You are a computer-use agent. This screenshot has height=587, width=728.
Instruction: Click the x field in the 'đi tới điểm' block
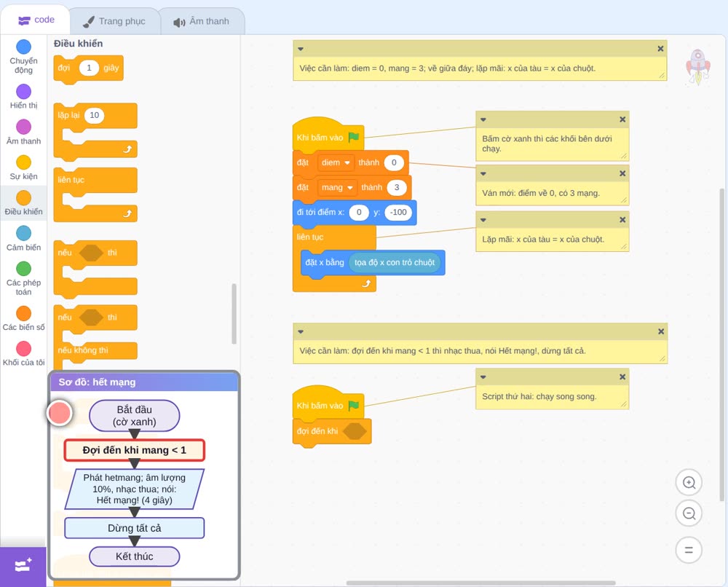tap(359, 213)
